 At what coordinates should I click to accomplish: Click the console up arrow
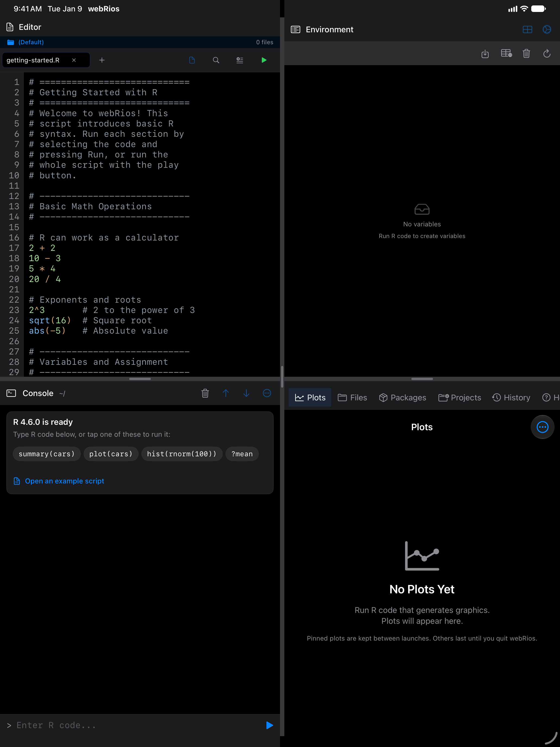(226, 393)
